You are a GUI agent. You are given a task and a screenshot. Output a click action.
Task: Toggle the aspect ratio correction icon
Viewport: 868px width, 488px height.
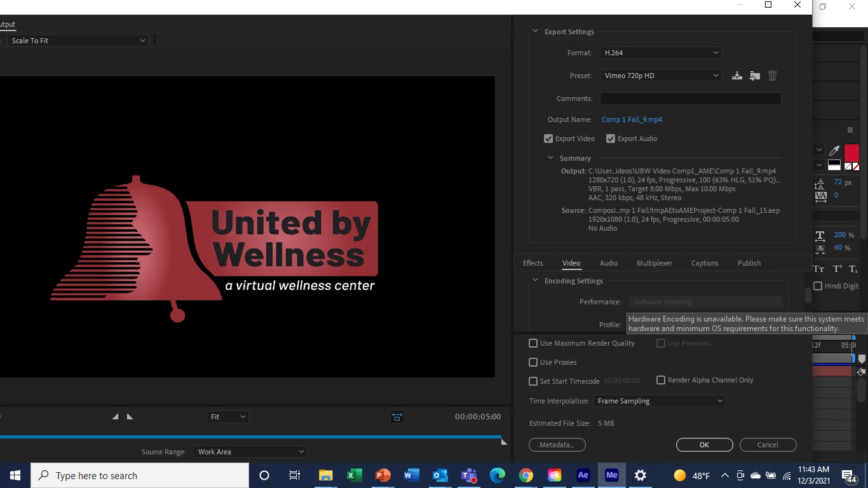397,417
